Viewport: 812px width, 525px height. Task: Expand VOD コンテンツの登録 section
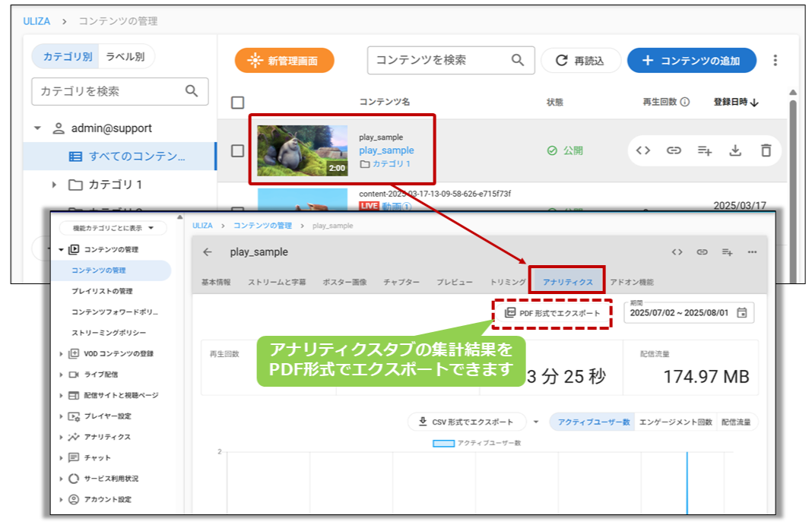click(x=61, y=354)
